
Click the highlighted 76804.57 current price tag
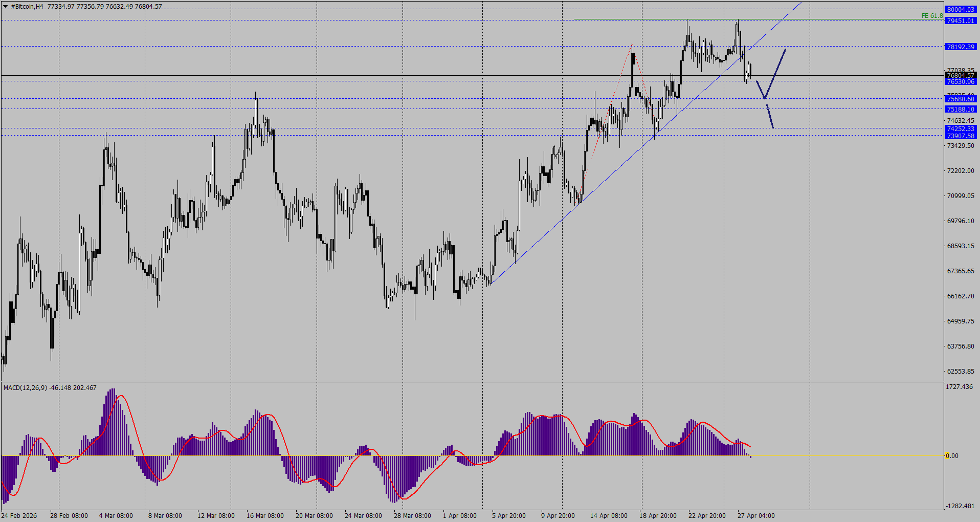click(961, 75)
